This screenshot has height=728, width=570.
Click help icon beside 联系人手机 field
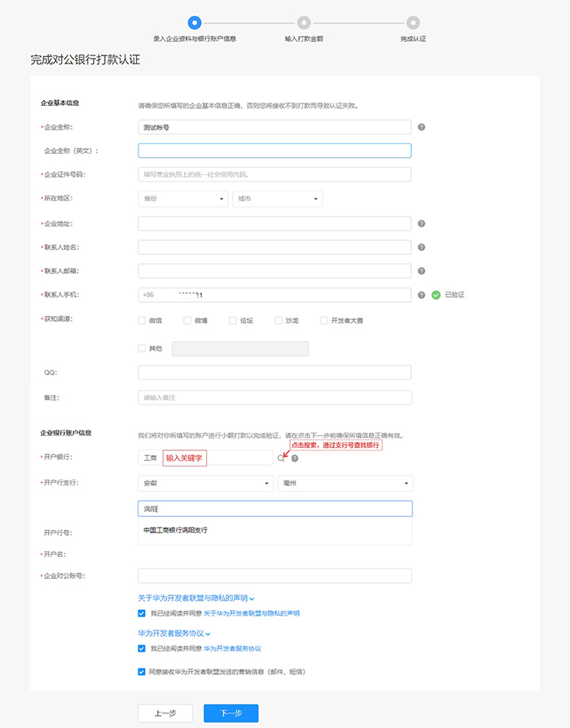click(421, 295)
